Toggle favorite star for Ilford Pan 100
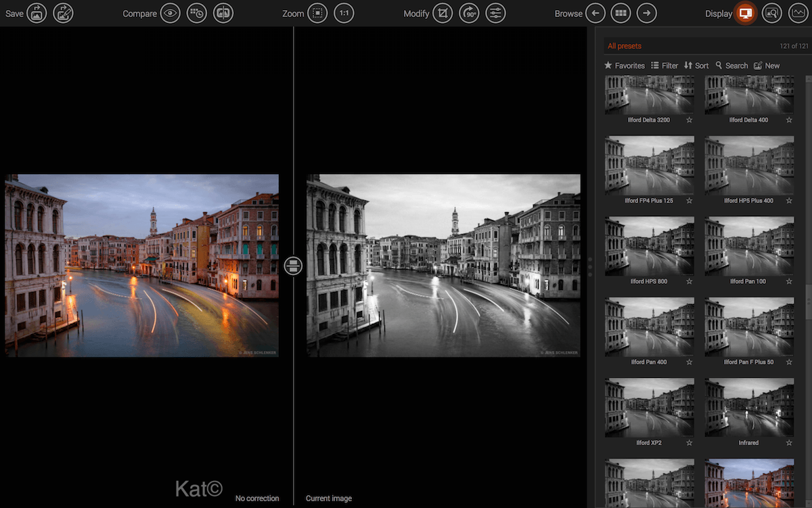The height and width of the screenshot is (508, 812). 789,281
